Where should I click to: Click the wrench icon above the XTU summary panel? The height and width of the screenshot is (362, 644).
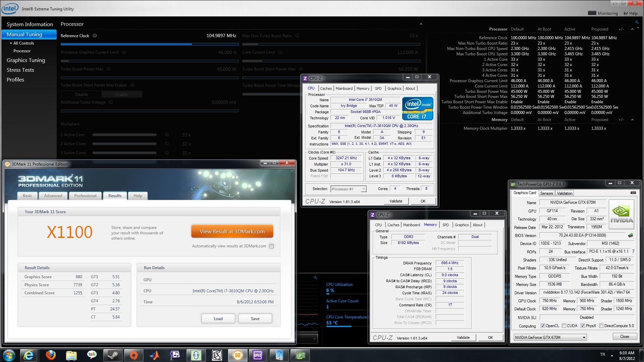click(x=637, y=22)
